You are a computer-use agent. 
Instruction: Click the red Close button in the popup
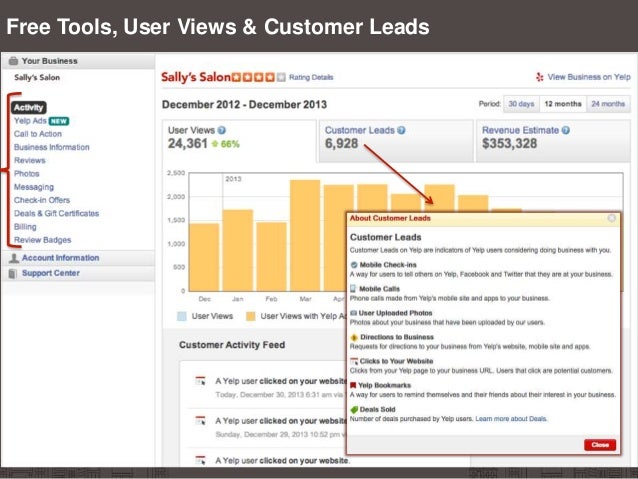(x=600, y=445)
